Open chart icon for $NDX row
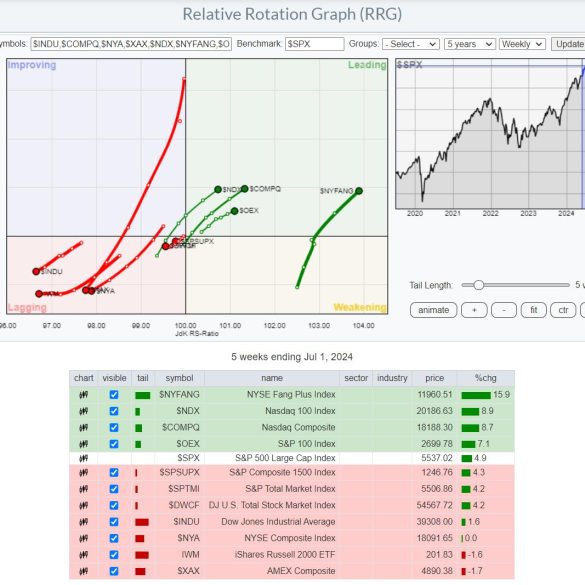585x585 pixels. coord(84,411)
